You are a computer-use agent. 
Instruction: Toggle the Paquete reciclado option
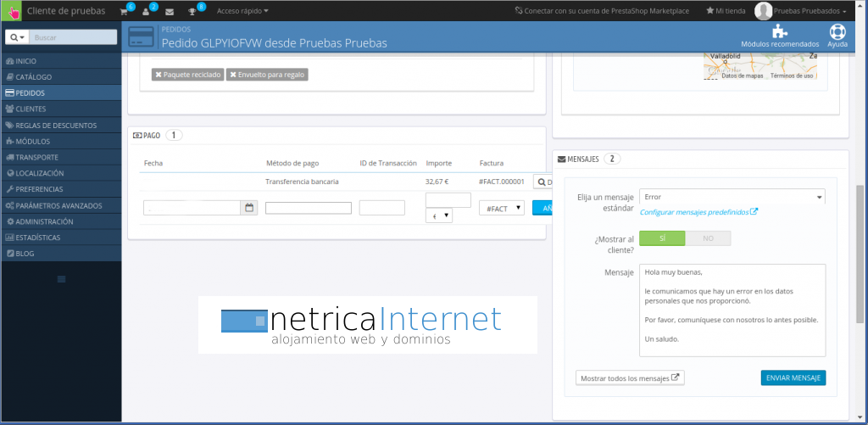coord(187,75)
